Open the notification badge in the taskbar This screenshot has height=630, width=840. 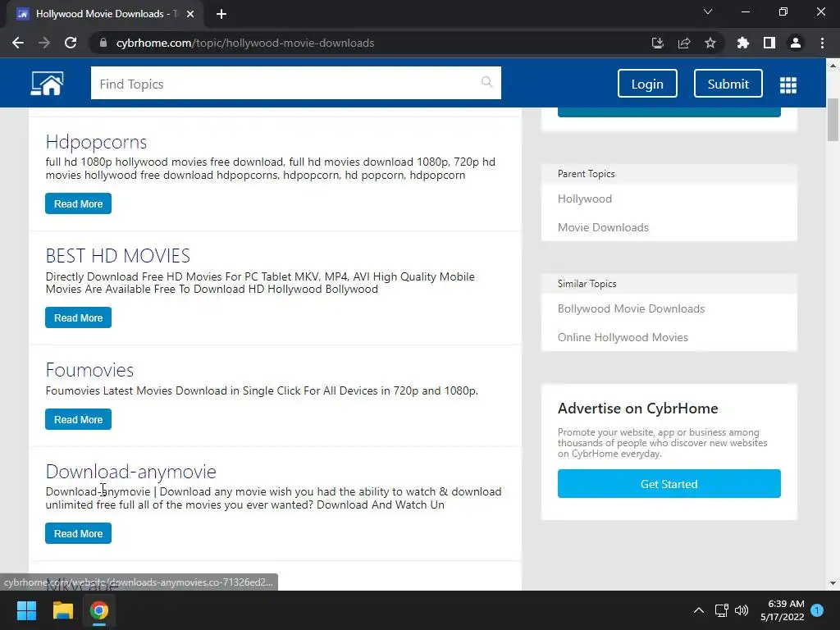pos(817,610)
